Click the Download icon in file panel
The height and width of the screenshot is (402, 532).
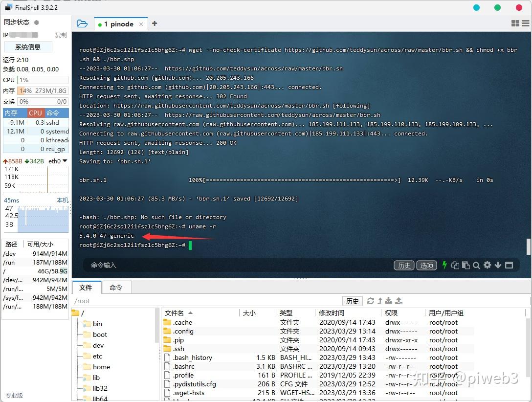tap(389, 301)
